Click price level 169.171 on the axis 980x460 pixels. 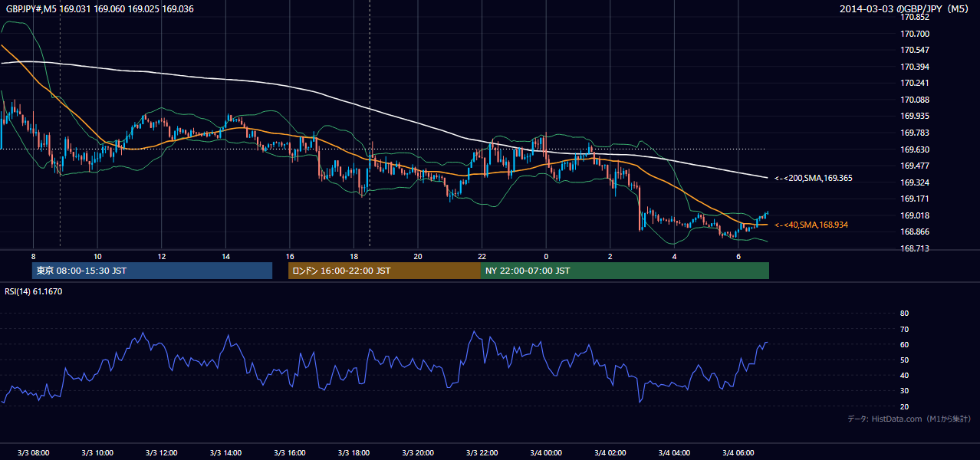click(916, 199)
